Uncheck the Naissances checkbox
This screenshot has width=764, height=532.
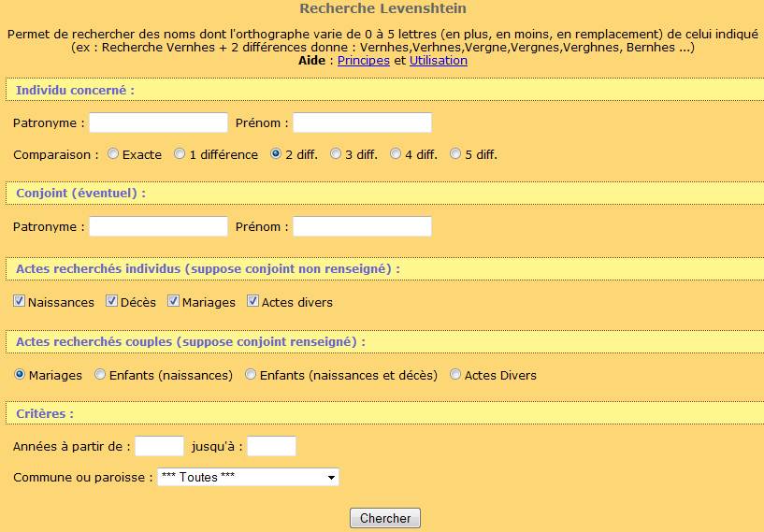click(x=19, y=301)
